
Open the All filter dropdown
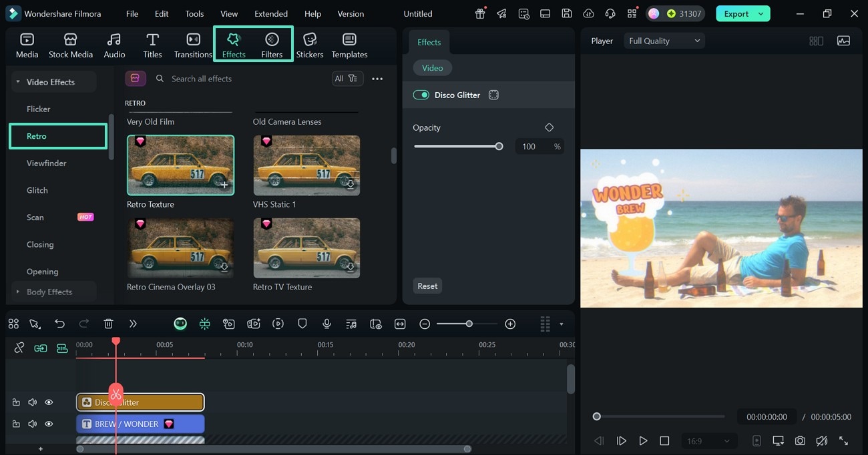click(x=347, y=79)
